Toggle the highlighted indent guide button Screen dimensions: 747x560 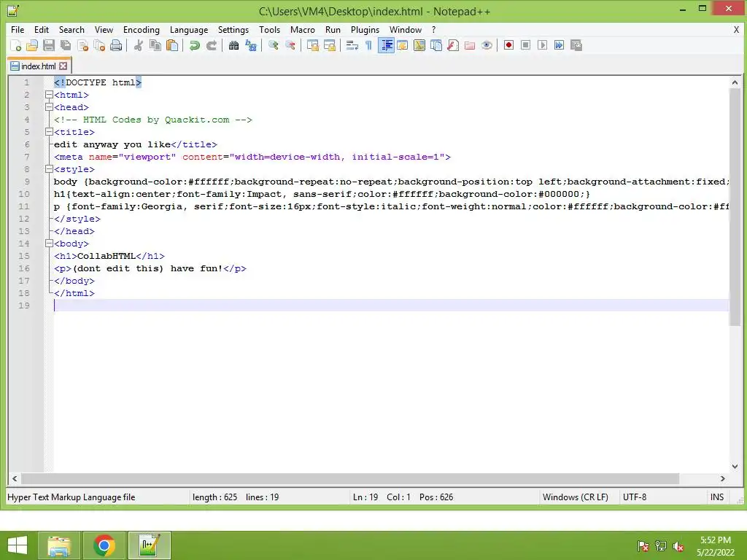pyautogui.click(x=386, y=45)
